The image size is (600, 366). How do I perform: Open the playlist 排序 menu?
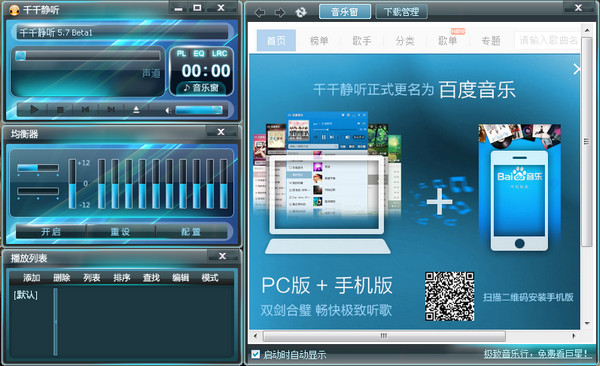tap(122, 278)
